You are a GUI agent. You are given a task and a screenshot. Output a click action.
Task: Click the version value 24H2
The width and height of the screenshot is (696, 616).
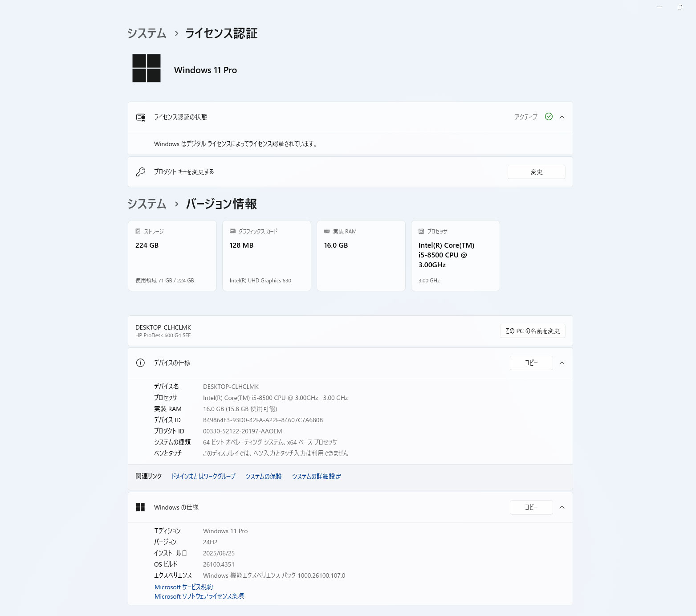coord(210,542)
